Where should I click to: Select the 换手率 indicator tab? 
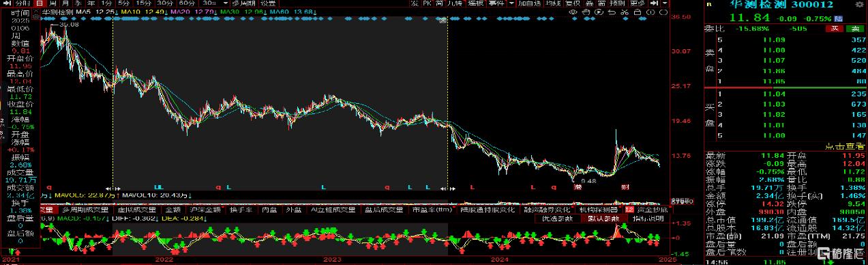coord(241,210)
